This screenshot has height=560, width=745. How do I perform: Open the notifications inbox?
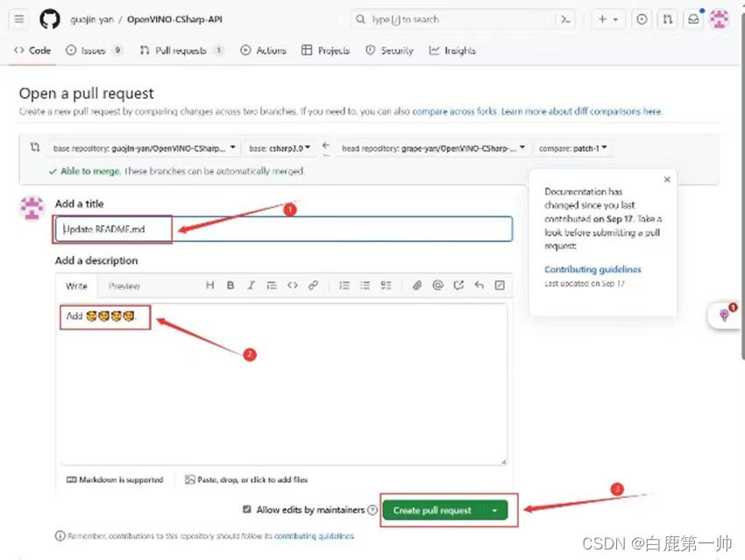coord(693,19)
